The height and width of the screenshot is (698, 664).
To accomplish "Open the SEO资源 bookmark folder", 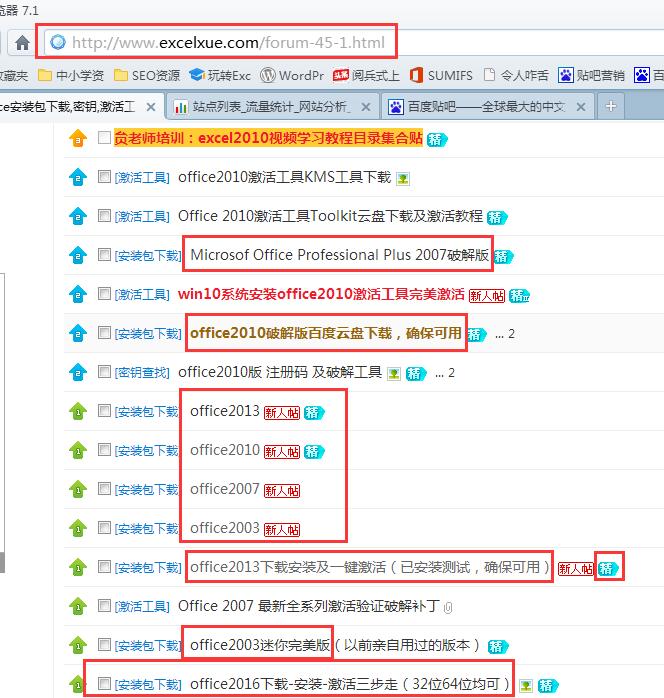I will (147, 75).
